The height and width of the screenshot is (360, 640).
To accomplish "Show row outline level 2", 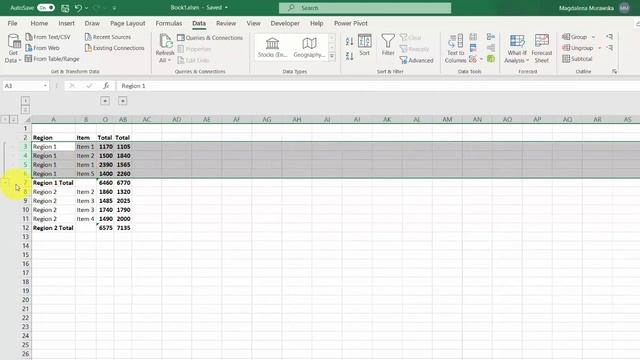I will point(13,119).
